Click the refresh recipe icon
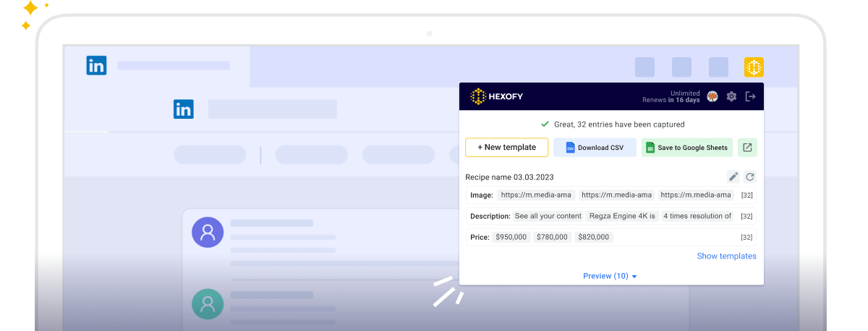 pyautogui.click(x=750, y=177)
